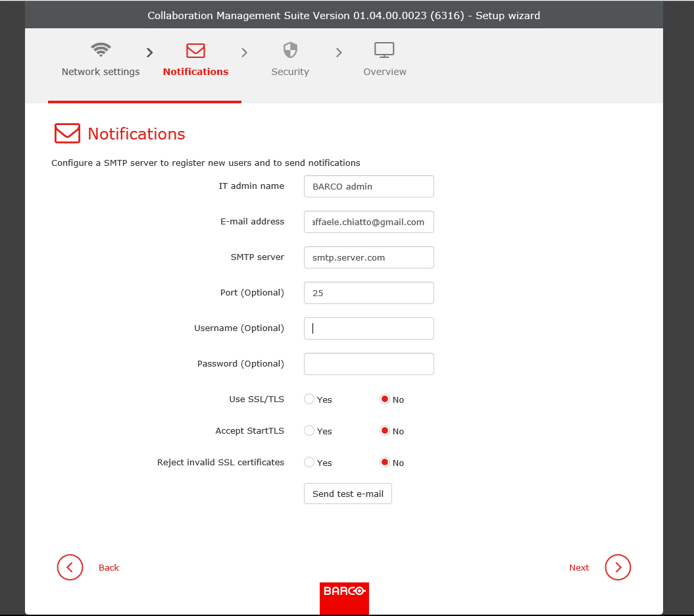Click chevron between Security and Overview

(x=339, y=53)
